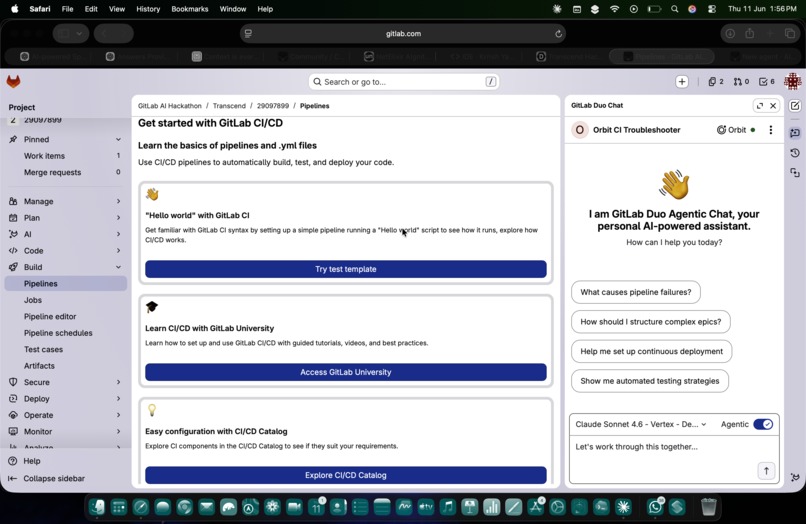Expand the Secure section

pos(66,382)
